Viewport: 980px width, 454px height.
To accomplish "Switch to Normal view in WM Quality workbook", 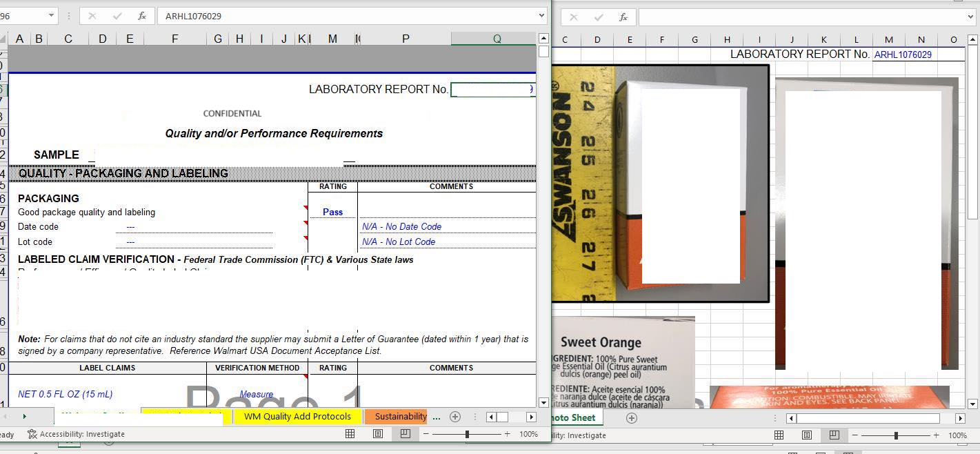I will tap(350, 434).
